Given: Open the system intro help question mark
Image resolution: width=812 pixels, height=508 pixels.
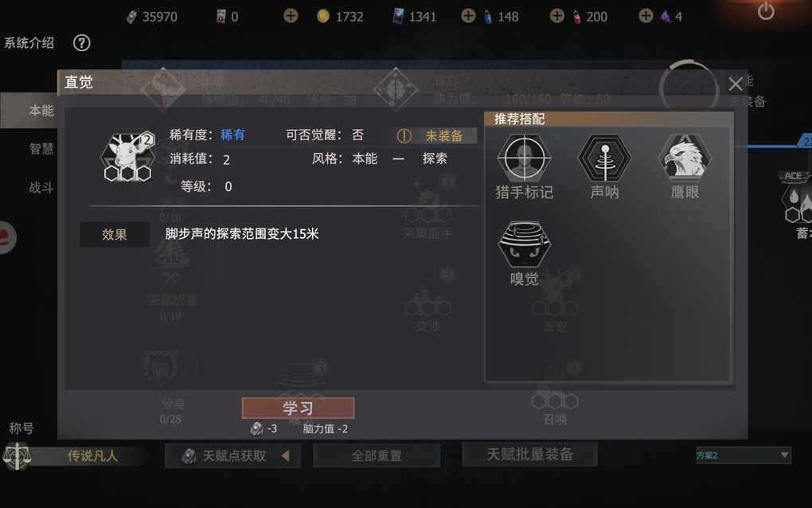Looking at the screenshot, I should 81,42.
